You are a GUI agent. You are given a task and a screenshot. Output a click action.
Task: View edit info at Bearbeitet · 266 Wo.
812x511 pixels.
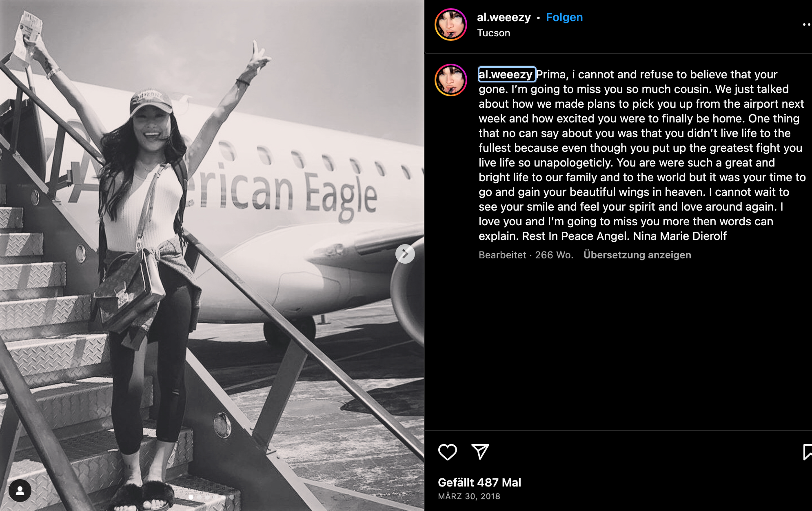click(526, 255)
